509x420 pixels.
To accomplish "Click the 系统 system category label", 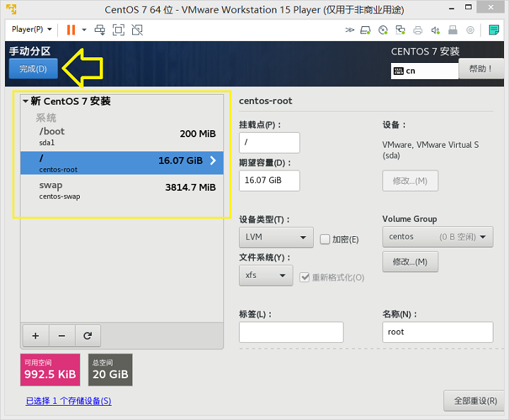I will pos(46,118).
